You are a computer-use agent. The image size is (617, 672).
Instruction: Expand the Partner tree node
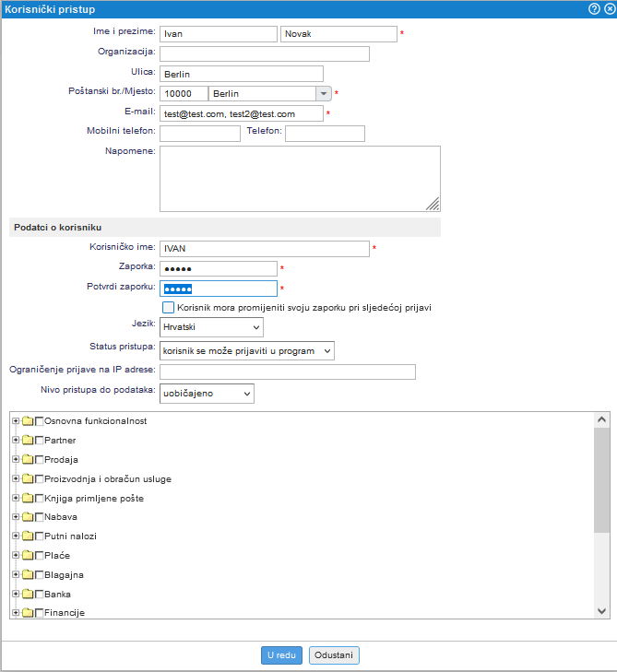tap(16, 440)
